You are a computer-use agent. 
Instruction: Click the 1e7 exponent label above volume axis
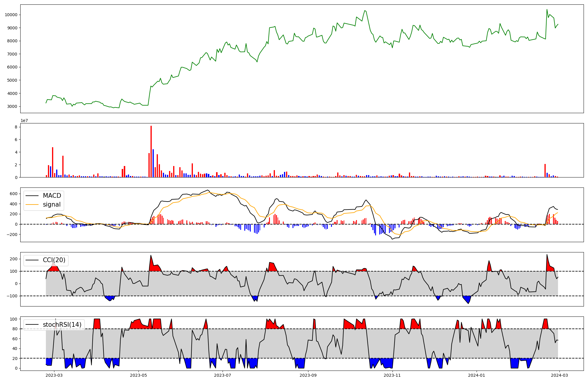pos(24,120)
